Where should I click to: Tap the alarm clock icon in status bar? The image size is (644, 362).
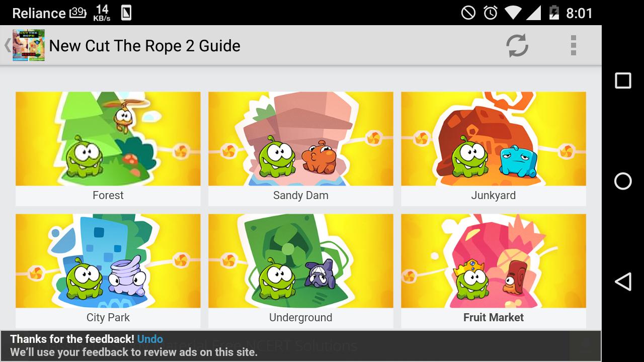tap(491, 12)
